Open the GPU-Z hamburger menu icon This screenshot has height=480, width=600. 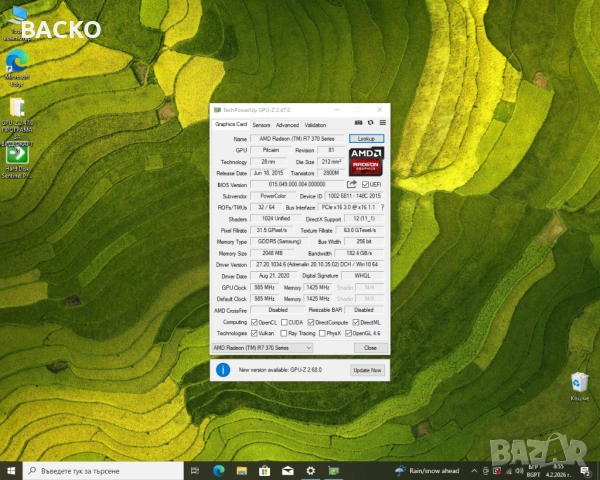[x=382, y=124]
